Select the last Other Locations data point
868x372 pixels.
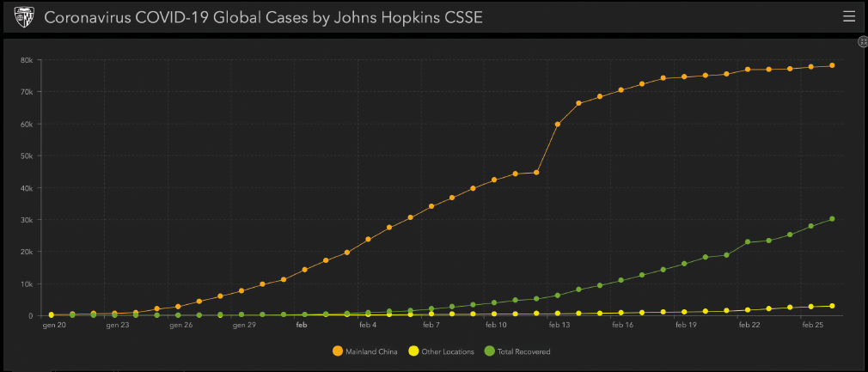[832, 306]
